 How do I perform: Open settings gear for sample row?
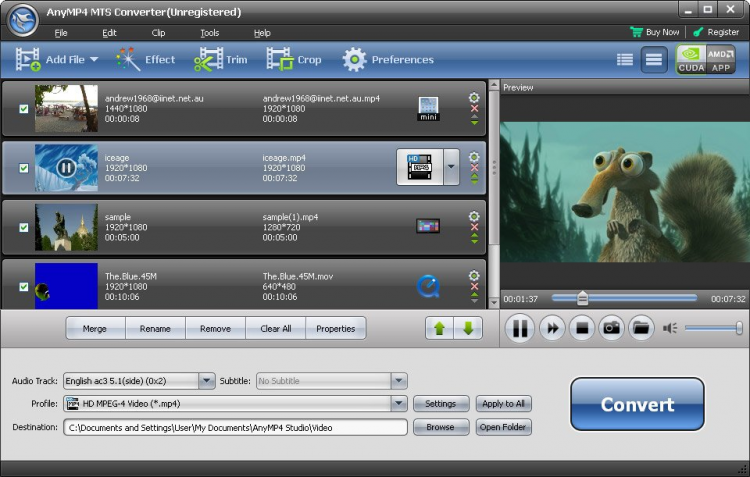[x=474, y=216]
